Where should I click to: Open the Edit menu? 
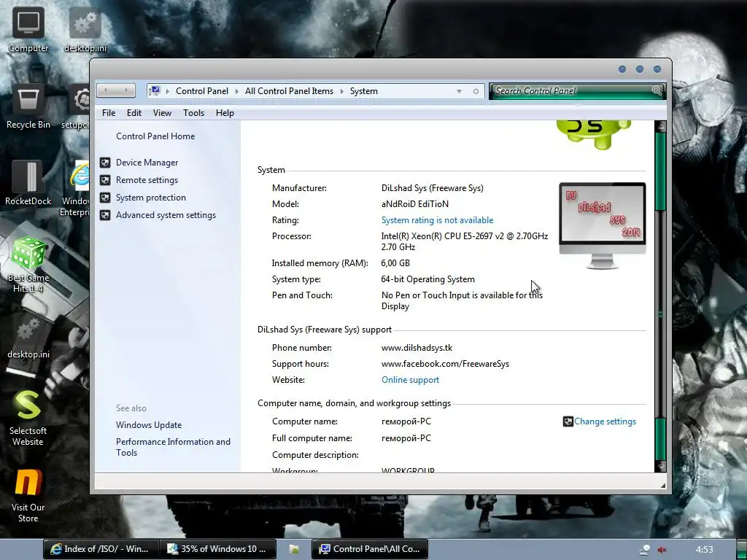[x=134, y=113]
